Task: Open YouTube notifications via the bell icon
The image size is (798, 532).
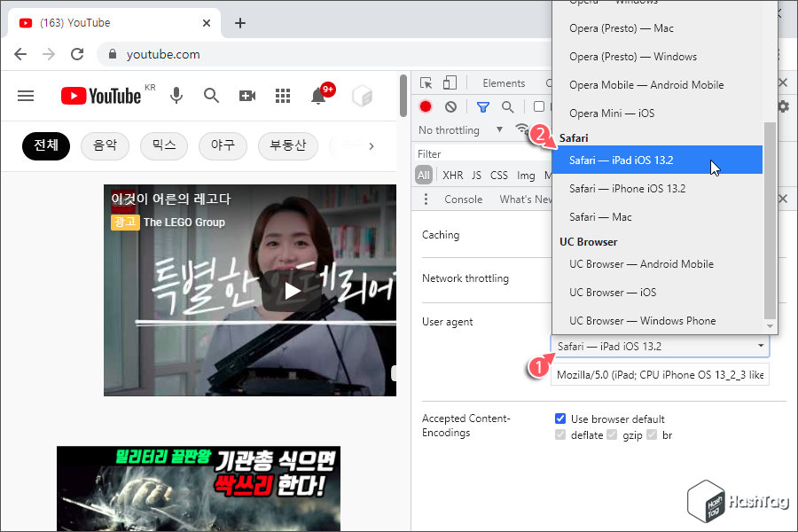Action: 318,96
